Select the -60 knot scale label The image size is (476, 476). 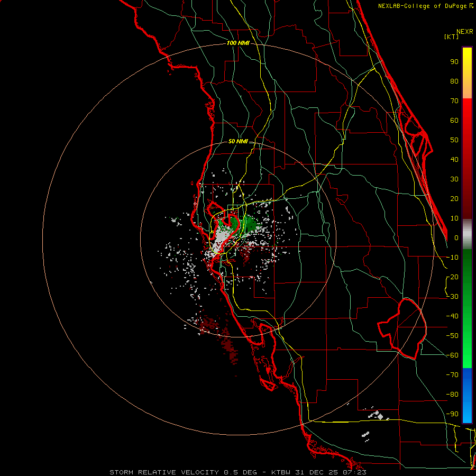tap(452, 355)
